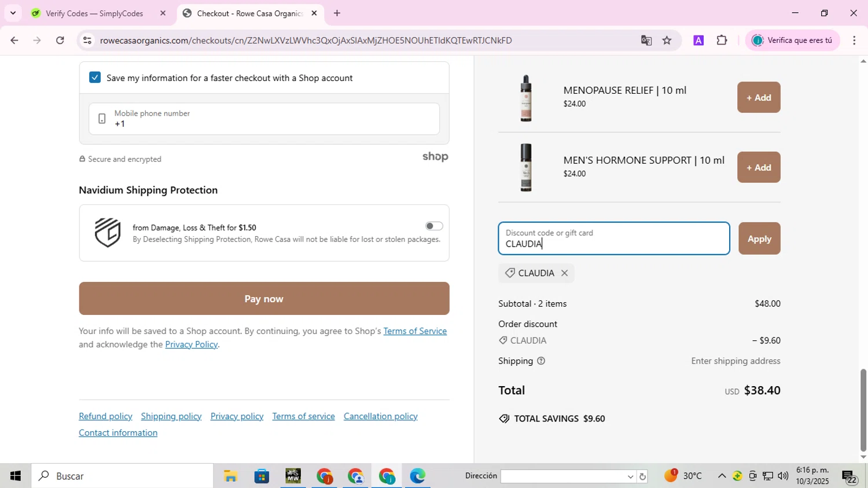This screenshot has width=868, height=488.
Task: Uncheck Save my information checkbox
Action: (x=95, y=78)
